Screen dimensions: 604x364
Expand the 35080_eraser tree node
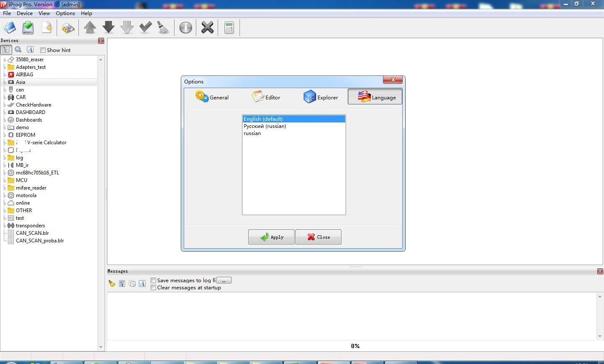pyautogui.click(x=5, y=60)
